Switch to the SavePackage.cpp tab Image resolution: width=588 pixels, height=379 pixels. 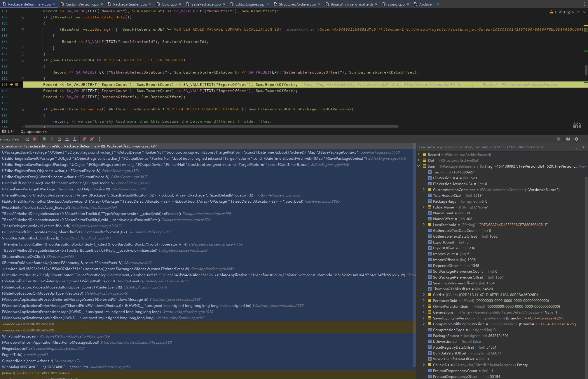pyautogui.click(x=206, y=4)
